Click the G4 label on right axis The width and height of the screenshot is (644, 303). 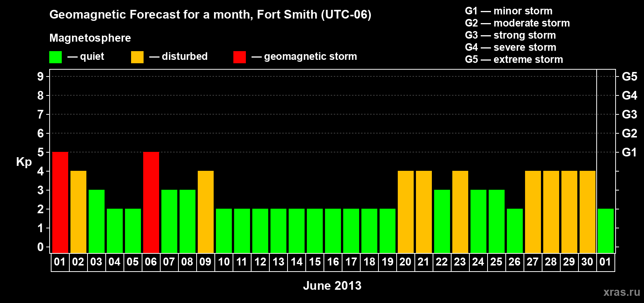tap(629, 95)
